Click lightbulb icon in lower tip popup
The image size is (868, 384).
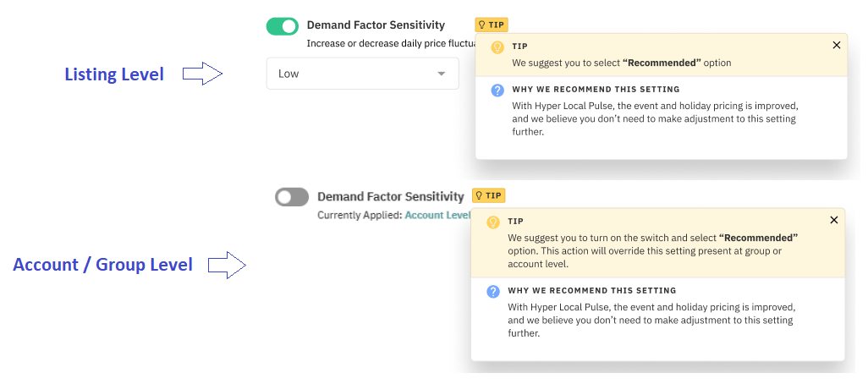click(x=492, y=222)
